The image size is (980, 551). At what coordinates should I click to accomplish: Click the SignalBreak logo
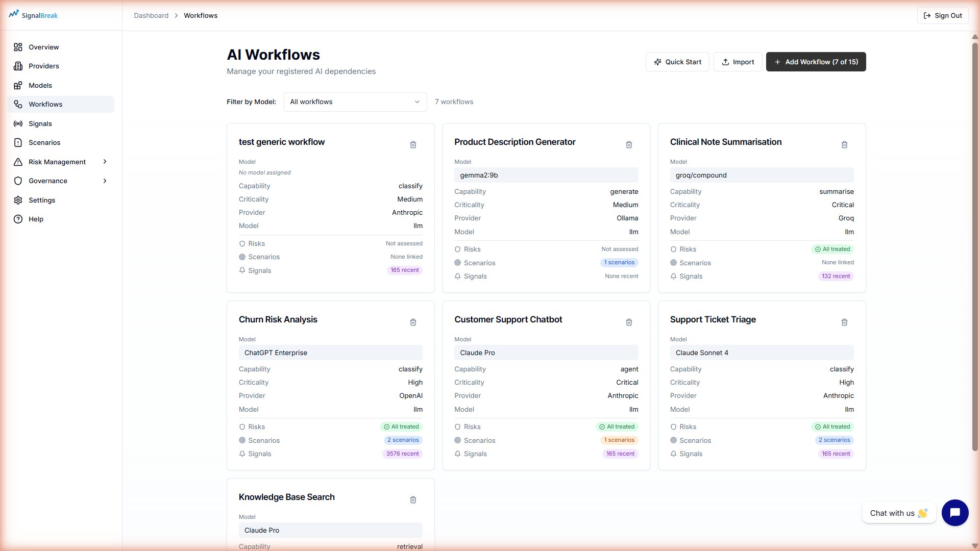tap(33, 15)
